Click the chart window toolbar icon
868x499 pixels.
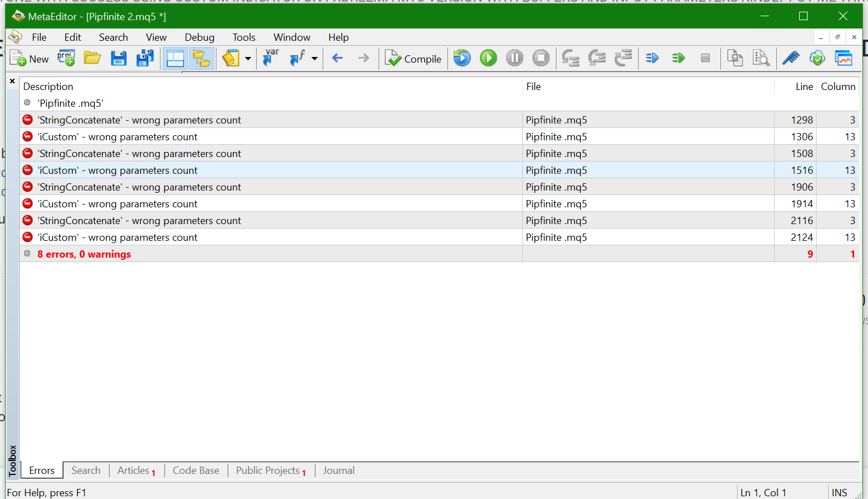coord(843,58)
